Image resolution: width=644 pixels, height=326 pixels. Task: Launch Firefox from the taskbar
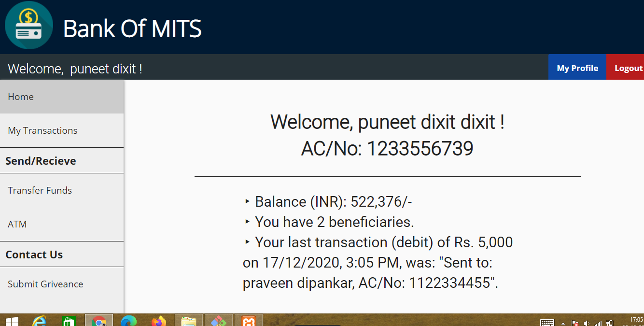pyautogui.click(x=158, y=320)
